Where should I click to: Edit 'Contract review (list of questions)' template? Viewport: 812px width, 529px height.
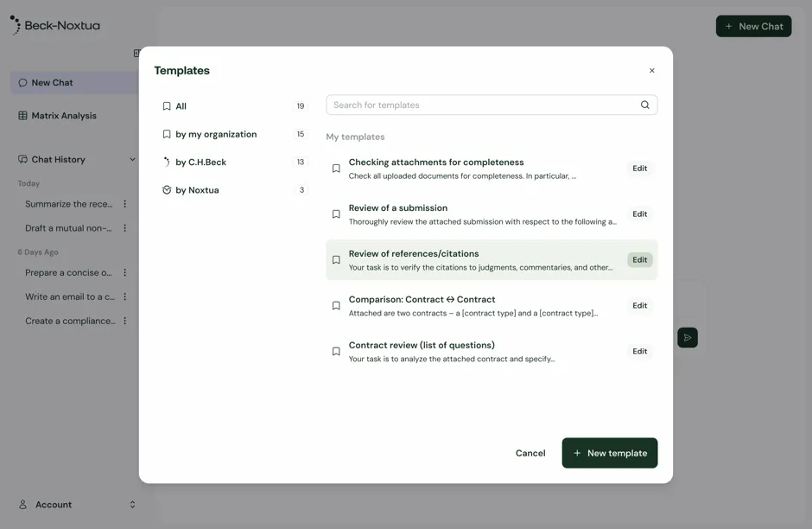point(639,351)
